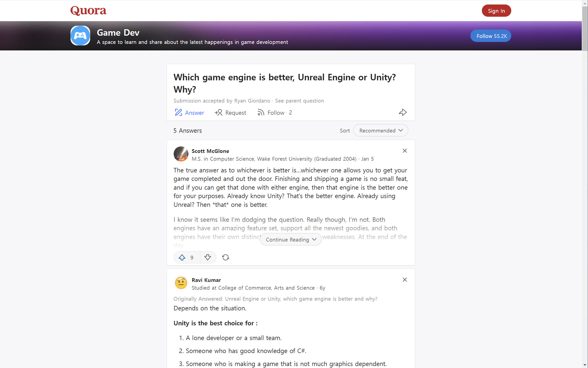This screenshot has height=368, width=588.
Task: Click the Sign In button
Action: click(496, 11)
